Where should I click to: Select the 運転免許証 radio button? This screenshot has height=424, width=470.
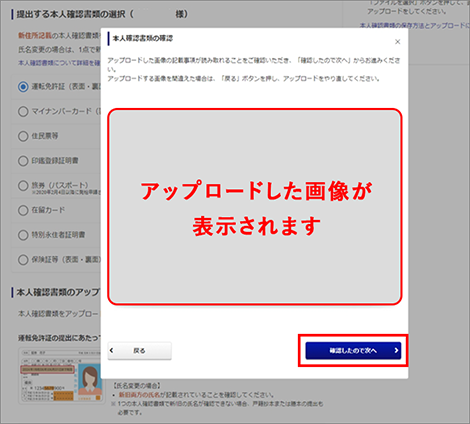(x=23, y=87)
